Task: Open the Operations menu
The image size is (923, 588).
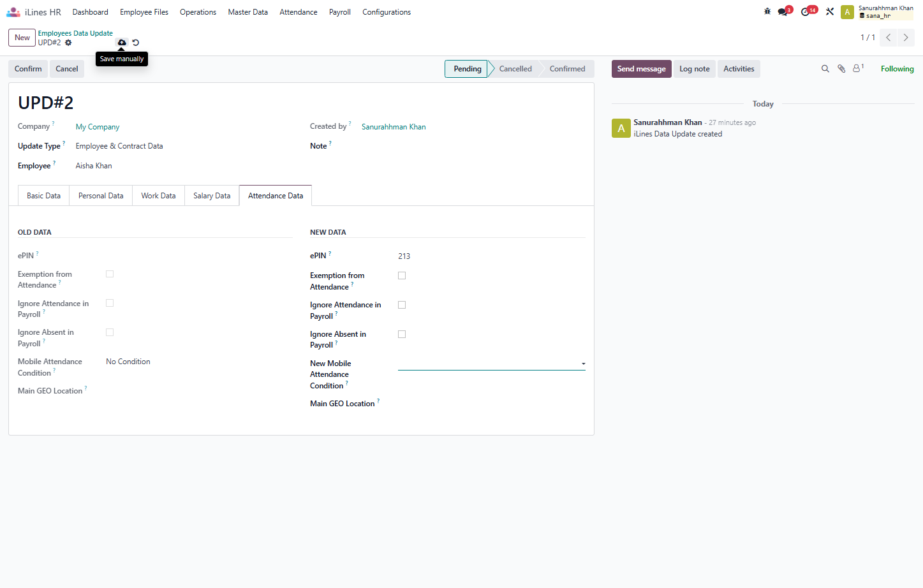Action: pyautogui.click(x=198, y=12)
